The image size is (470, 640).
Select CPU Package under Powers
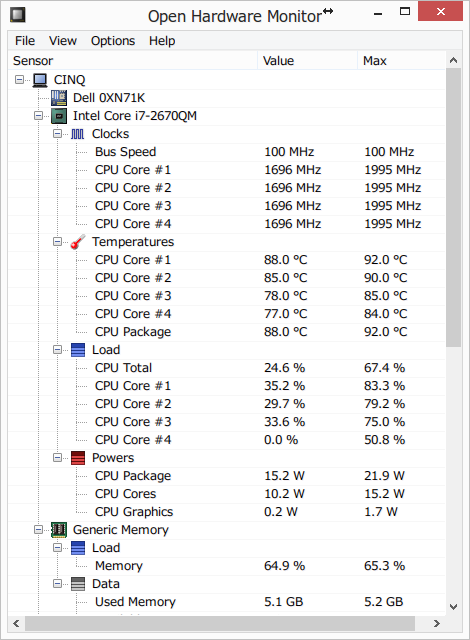227,476
